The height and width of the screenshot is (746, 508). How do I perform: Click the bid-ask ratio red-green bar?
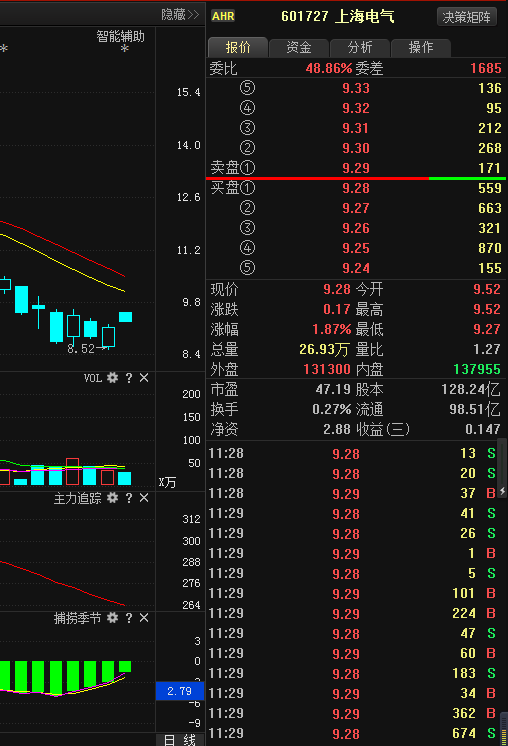click(356, 178)
